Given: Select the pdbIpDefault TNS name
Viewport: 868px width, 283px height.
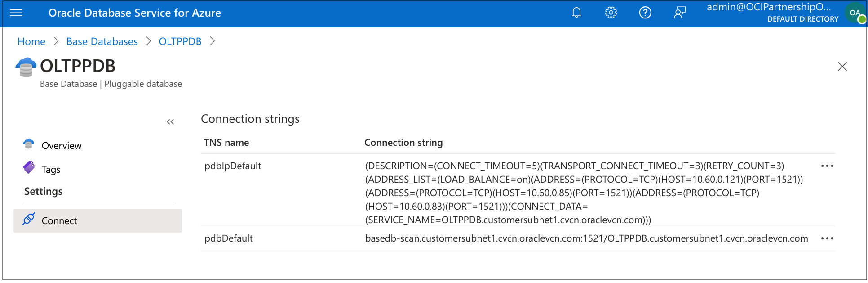Looking at the screenshot, I should (233, 166).
